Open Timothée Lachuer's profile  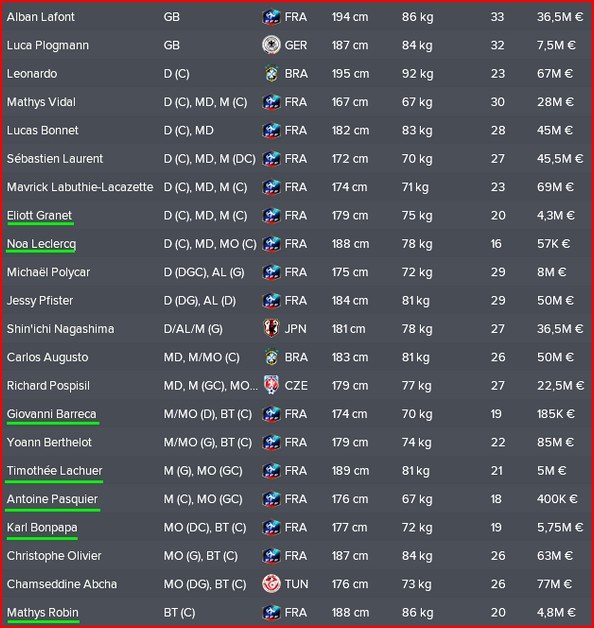(x=54, y=471)
